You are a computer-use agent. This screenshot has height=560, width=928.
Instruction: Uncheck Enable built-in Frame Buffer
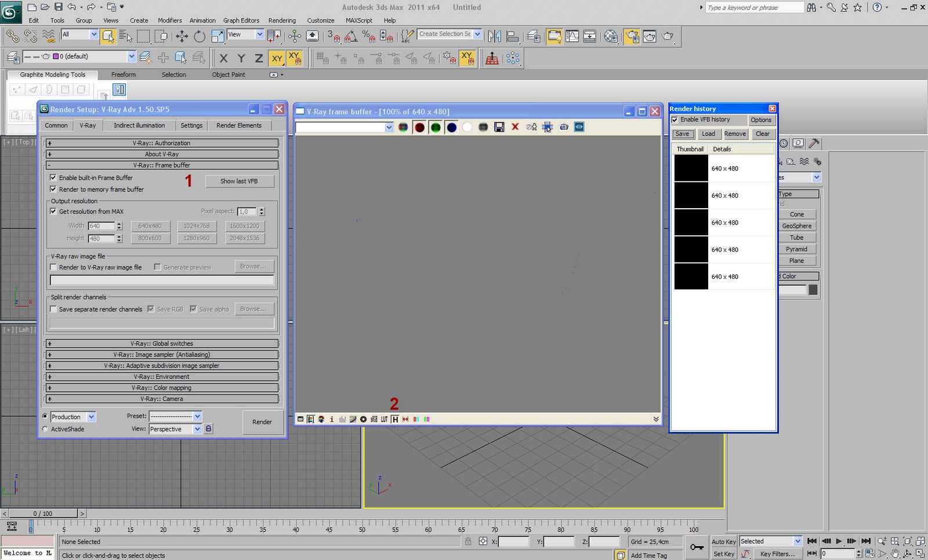click(53, 177)
